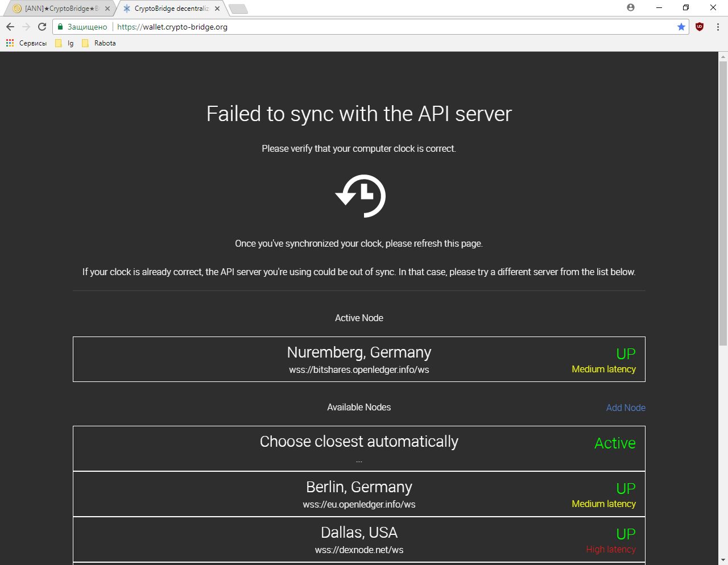
Task: Select the Berlin, Germany node
Action: pos(359,494)
